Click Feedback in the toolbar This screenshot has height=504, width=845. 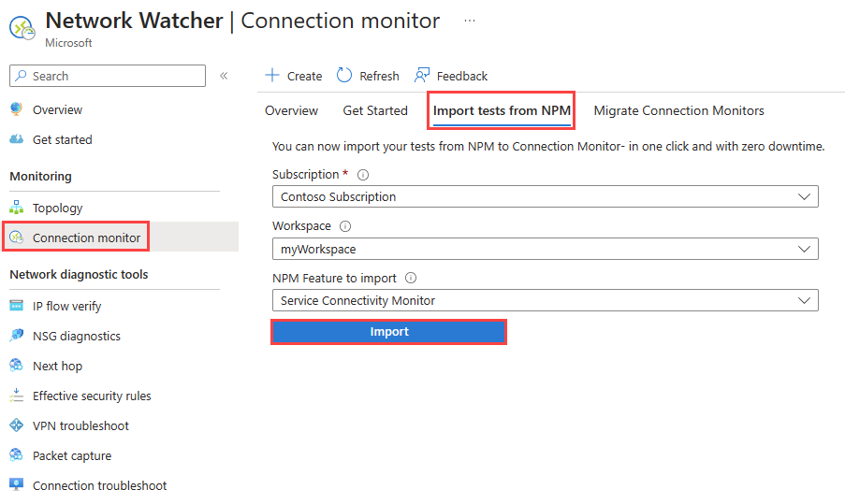[451, 76]
